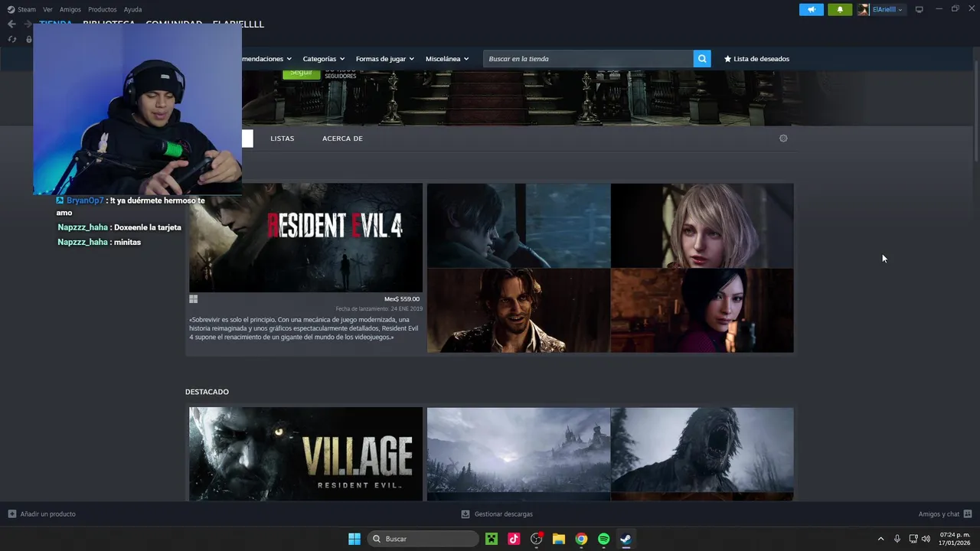The height and width of the screenshot is (551, 980).
Task: Open the clock showing 07:24 p. m.
Action: pos(955,539)
